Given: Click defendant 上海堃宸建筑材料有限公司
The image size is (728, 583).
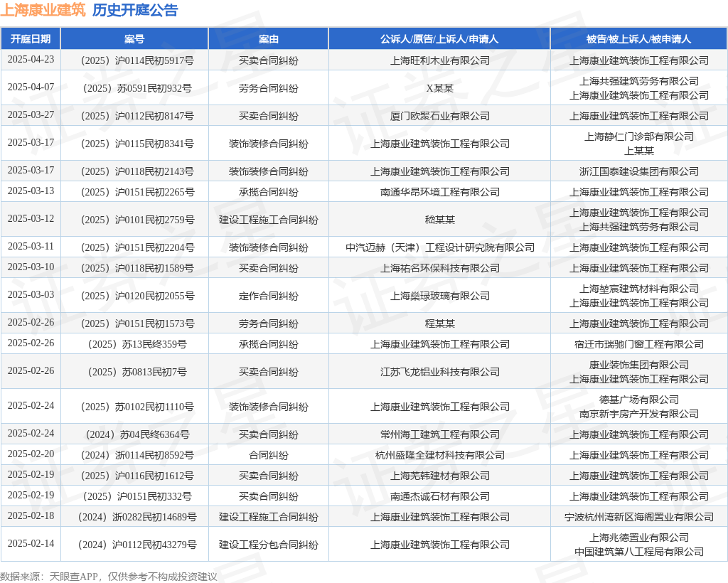Looking at the screenshot, I should click(639, 289).
